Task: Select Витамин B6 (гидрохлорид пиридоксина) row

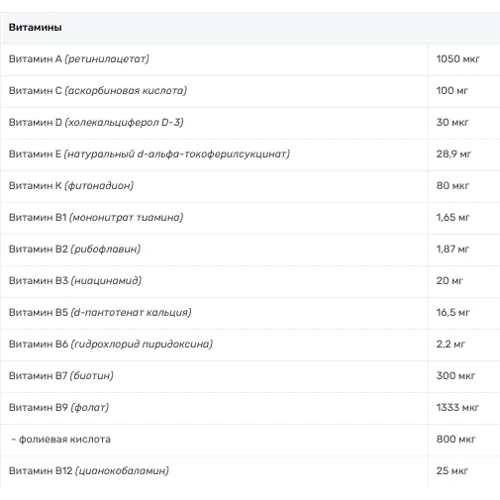Action: tap(250, 344)
